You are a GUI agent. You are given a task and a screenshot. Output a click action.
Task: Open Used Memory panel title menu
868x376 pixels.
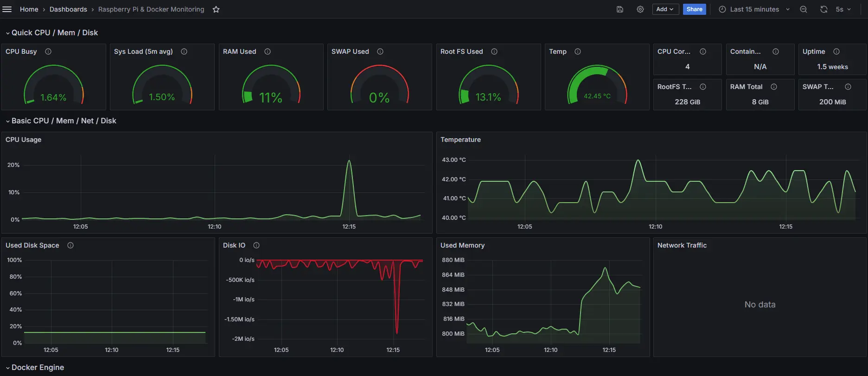462,245
